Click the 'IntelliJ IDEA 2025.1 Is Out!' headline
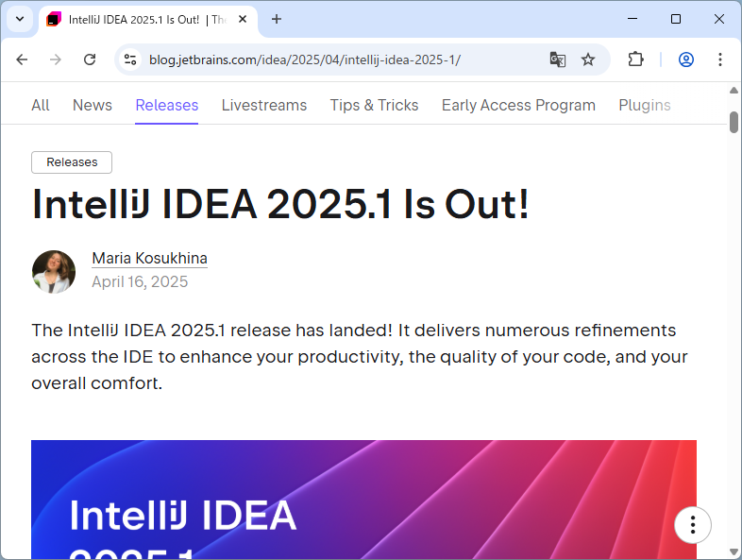 coord(280,205)
